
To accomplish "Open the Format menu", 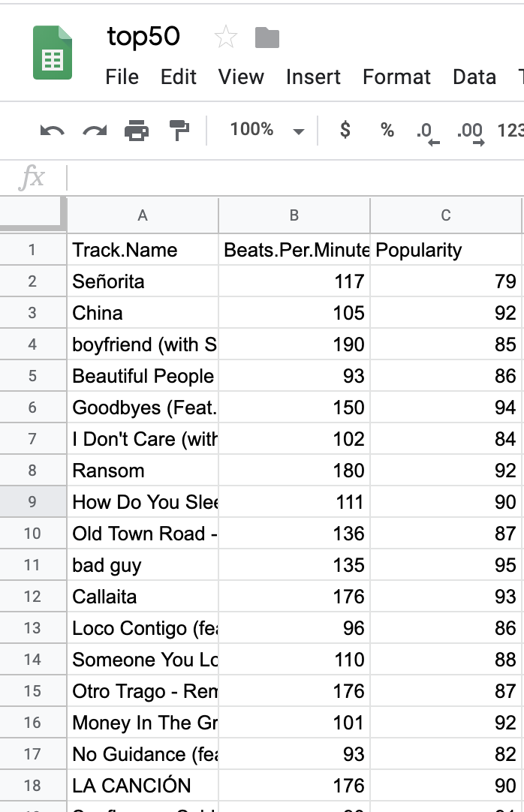I will (396, 77).
